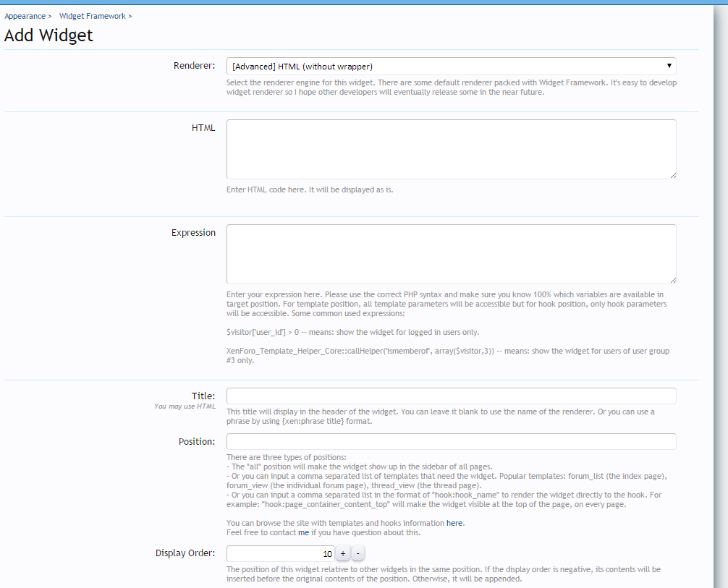Viewport: 728px width, 588px height.
Task: Grab the HTML text area resize handle
Action: point(672,175)
